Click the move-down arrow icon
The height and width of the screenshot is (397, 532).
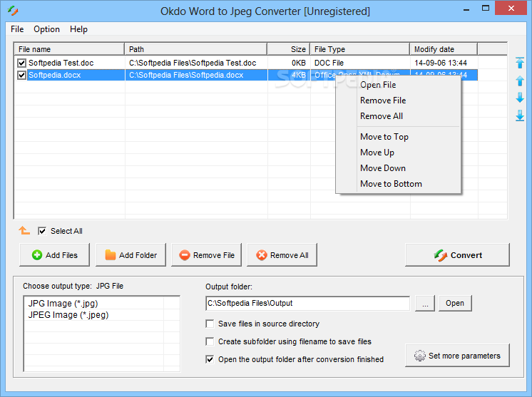(x=519, y=98)
